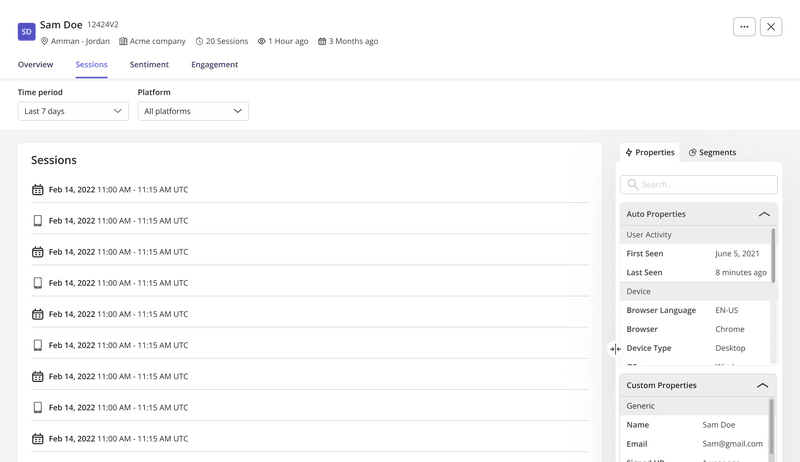Switch to the Sentiment tab
Viewport: 800px width, 462px height.
[x=149, y=64]
